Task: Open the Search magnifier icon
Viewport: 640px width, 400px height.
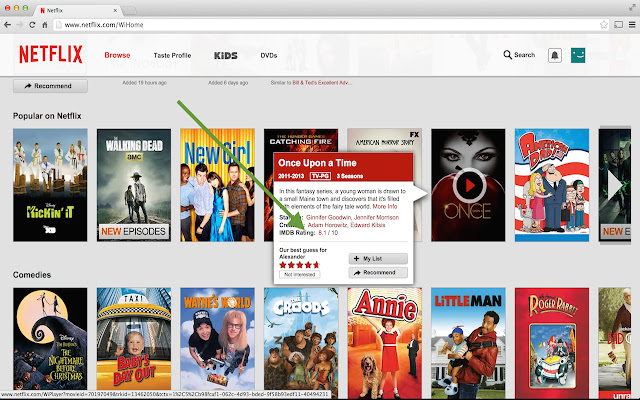Action: click(507, 55)
